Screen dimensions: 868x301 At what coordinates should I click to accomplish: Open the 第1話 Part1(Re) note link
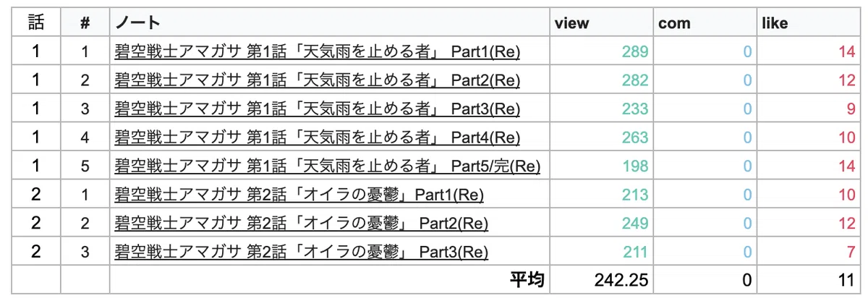[x=318, y=52]
